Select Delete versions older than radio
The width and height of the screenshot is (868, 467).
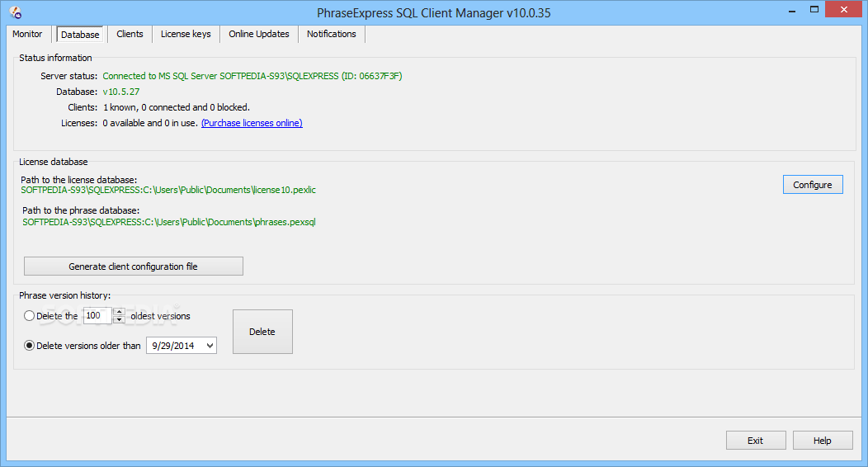click(30, 345)
